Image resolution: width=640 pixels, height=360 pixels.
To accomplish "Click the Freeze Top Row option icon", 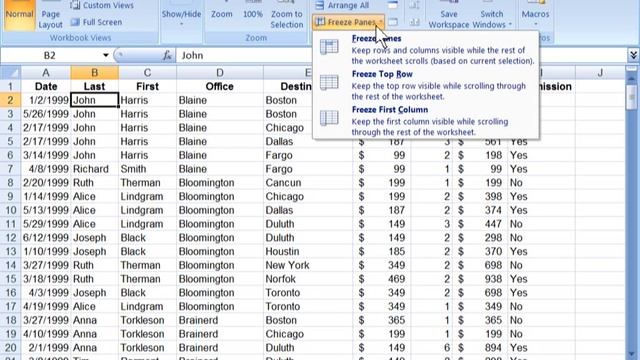I will click(x=329, y=82).
